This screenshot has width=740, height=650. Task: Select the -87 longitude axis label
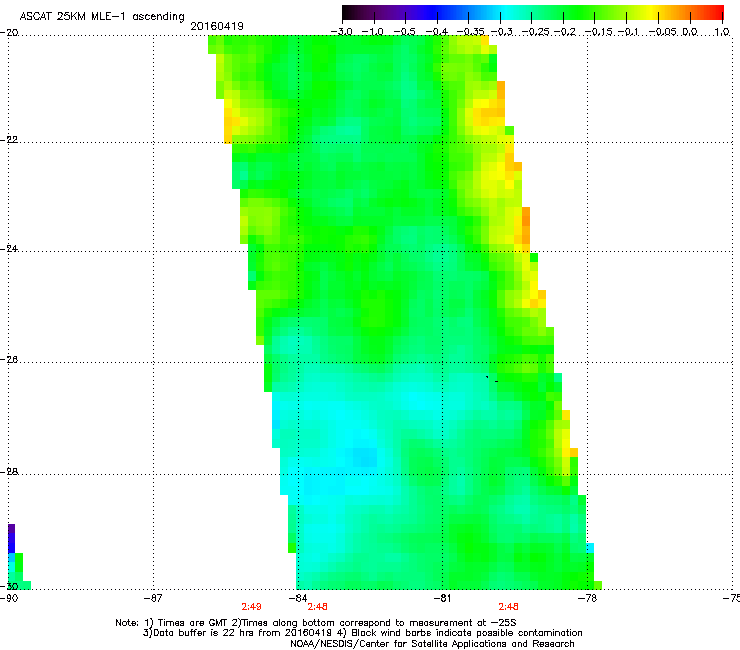pos(153,598)
